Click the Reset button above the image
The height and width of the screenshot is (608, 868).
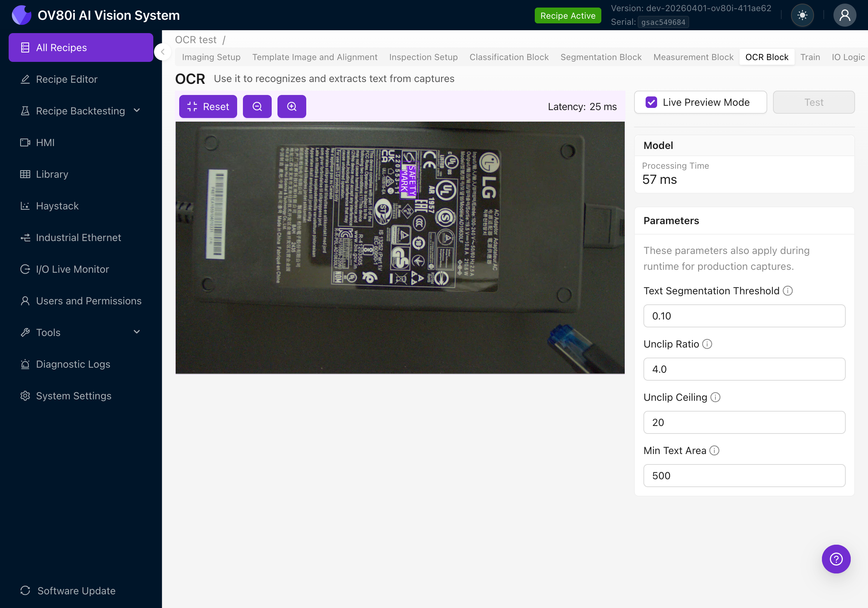coord(208,106)
